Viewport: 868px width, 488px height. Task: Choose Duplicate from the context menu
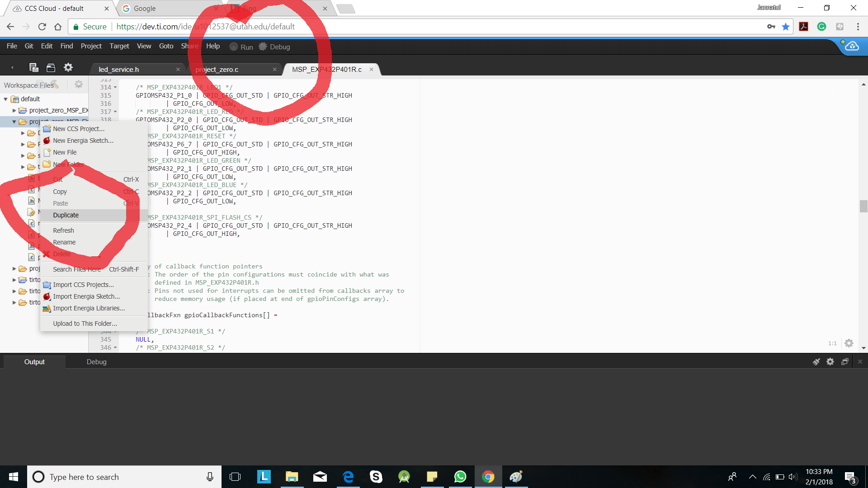pos(66,215)
